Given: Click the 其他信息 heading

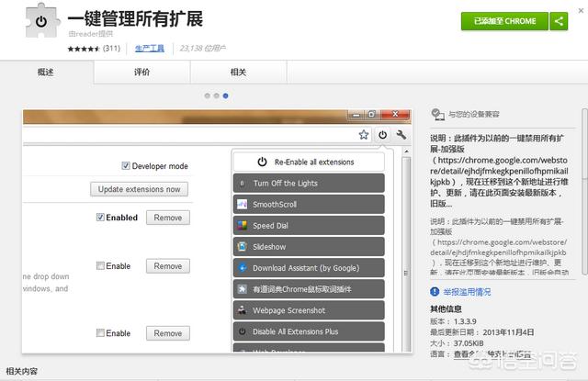Looking at the screenshot, I should (446, 308).
